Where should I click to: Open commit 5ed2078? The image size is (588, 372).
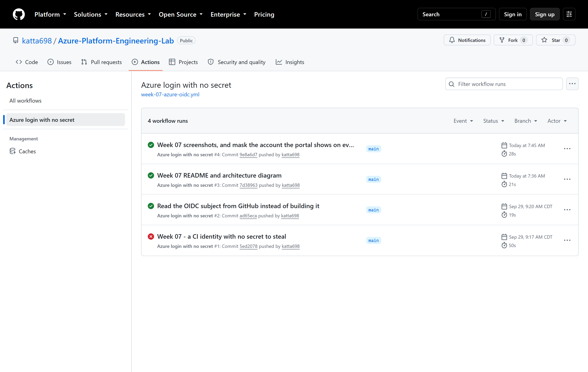tap(248, 246)
